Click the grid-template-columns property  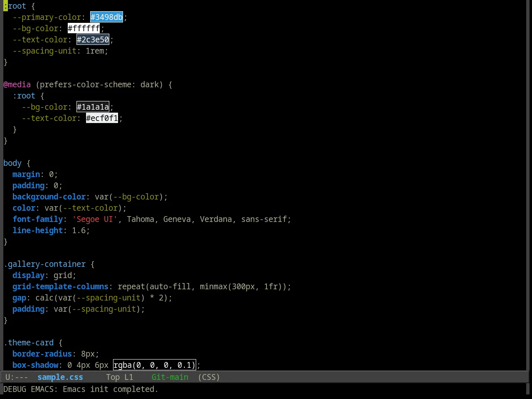point(60,286)
